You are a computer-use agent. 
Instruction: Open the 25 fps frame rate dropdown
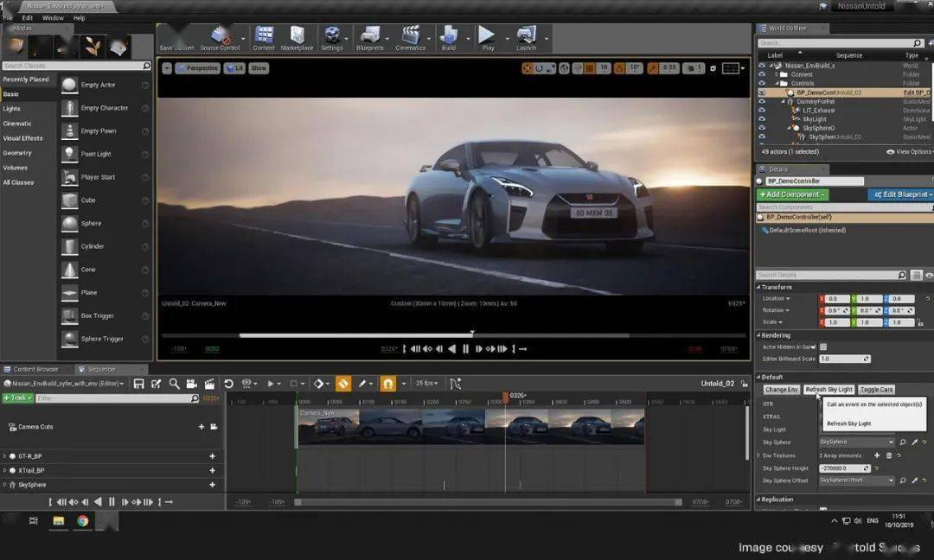point(427,384)
